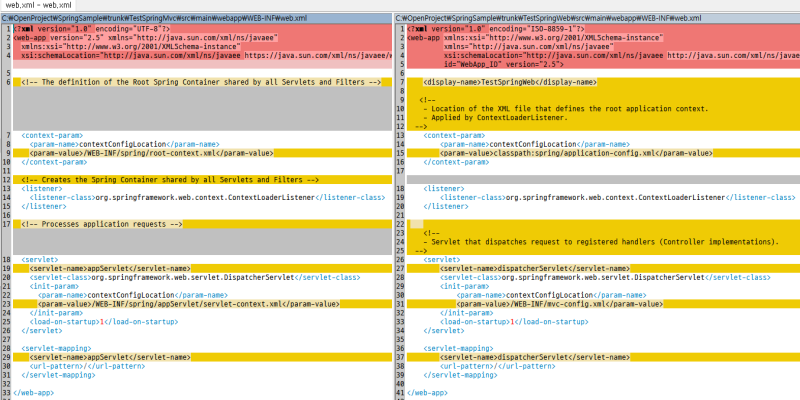
Task: Click the servlet-context.xml param-value line
Action: point(202,304)
